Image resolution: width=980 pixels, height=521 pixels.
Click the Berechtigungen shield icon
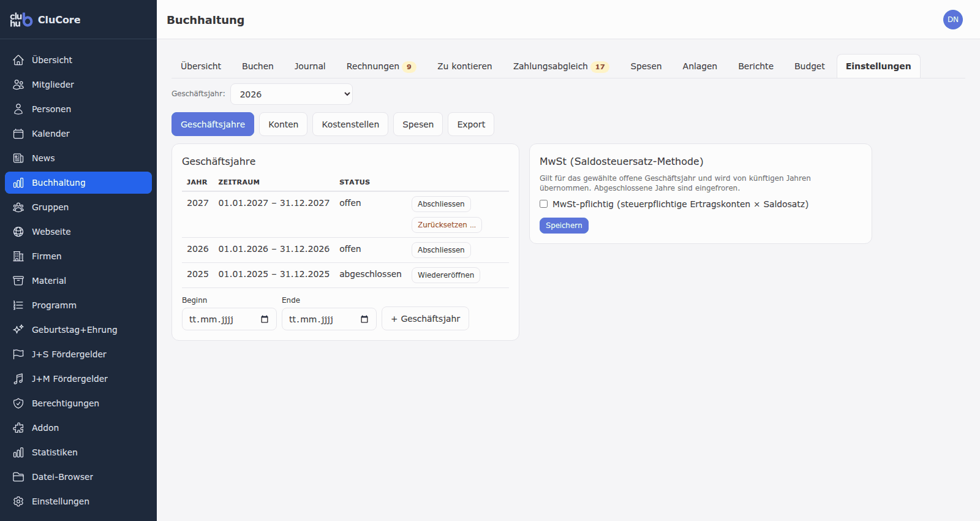click(18, 403)
